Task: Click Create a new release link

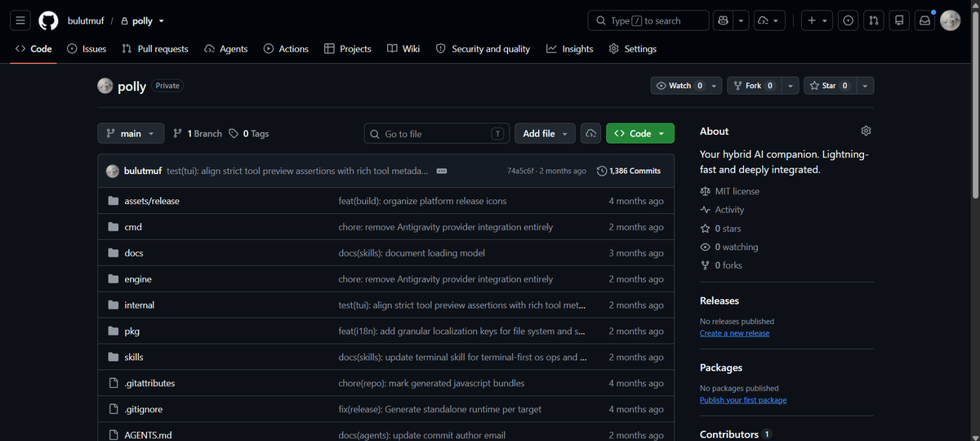Action: 734,333
